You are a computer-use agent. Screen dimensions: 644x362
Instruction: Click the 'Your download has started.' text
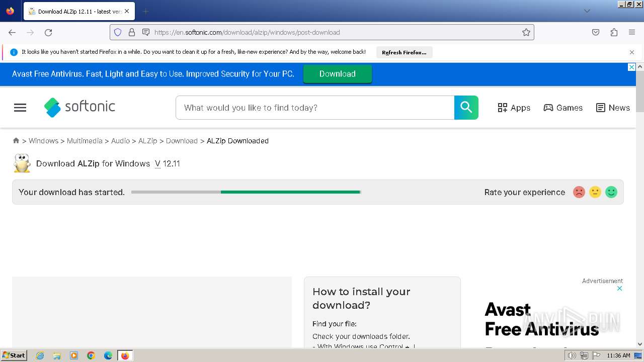[71, 192]
